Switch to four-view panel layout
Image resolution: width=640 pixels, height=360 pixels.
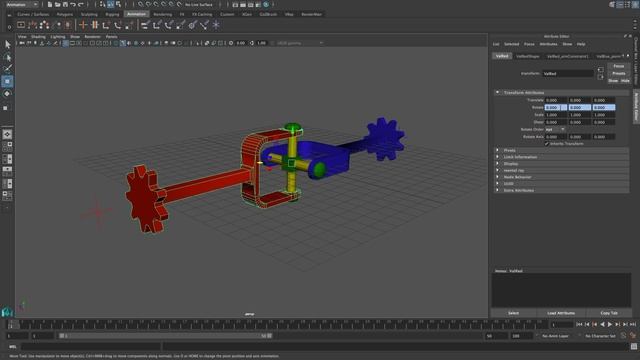7,146
